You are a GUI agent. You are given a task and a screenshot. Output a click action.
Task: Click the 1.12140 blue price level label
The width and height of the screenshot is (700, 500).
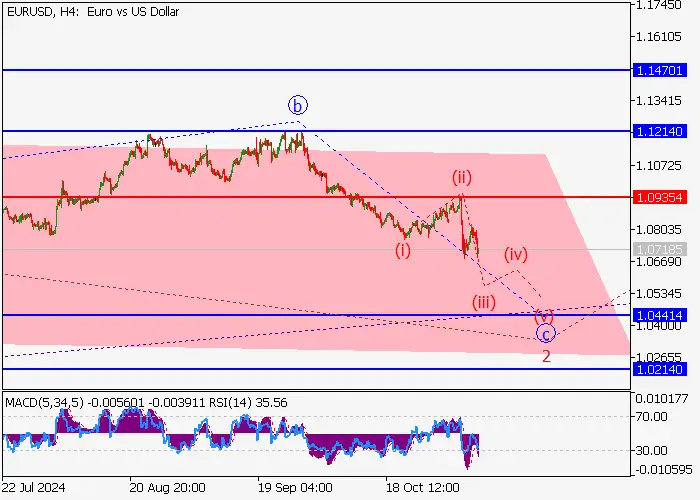point(659,131)
